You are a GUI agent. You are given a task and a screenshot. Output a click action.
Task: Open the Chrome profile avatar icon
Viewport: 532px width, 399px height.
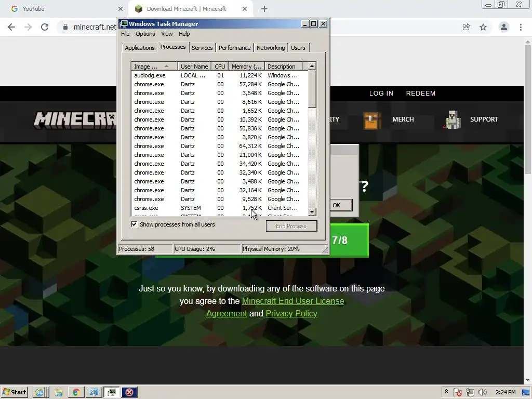[x=504, y=27]
